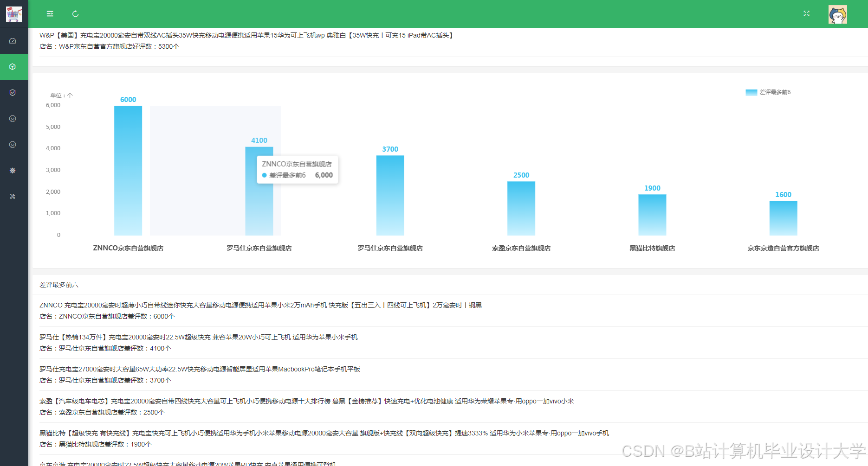Click the ZNNCO京东自营旗舰店 axis label
The height and width of the screenshot is (466, 868).
coord(128,248)
